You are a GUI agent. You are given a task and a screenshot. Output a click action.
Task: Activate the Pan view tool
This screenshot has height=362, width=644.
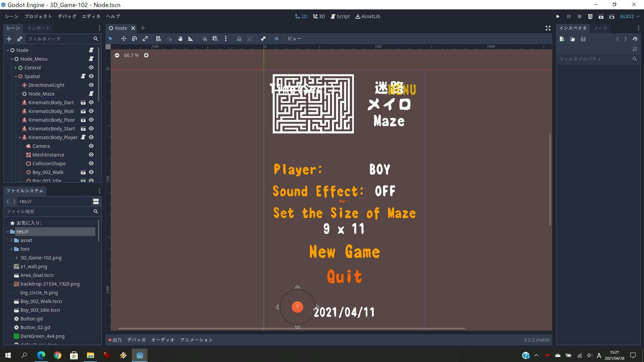[180, 39]
